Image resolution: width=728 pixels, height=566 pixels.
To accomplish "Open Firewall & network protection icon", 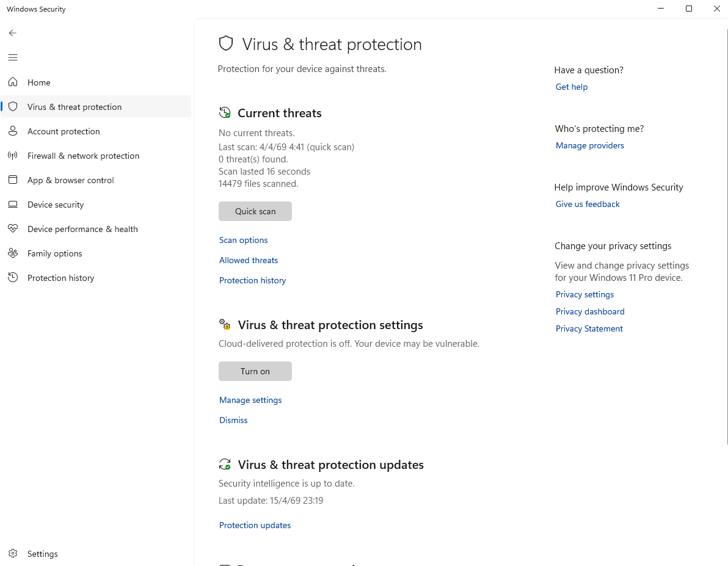I will coord(13,156).
